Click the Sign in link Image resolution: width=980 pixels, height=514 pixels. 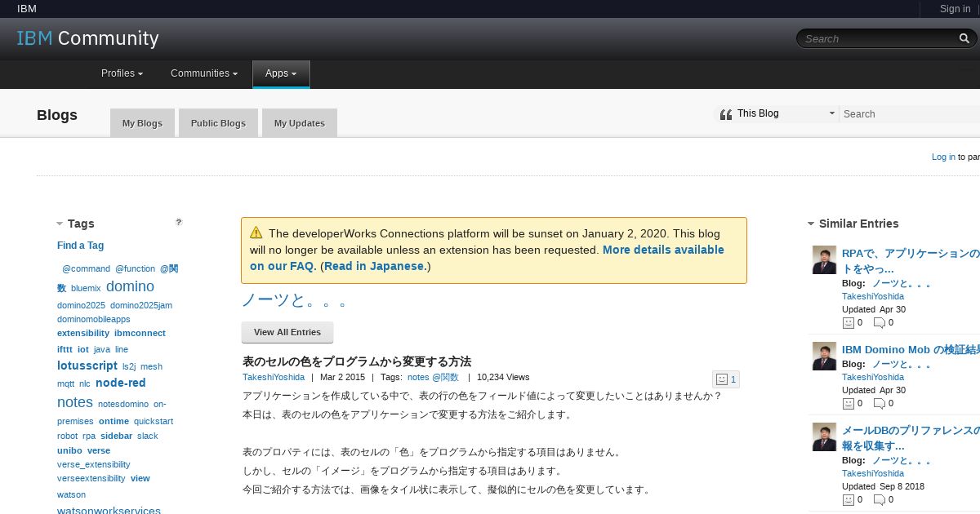coord(955,9)
